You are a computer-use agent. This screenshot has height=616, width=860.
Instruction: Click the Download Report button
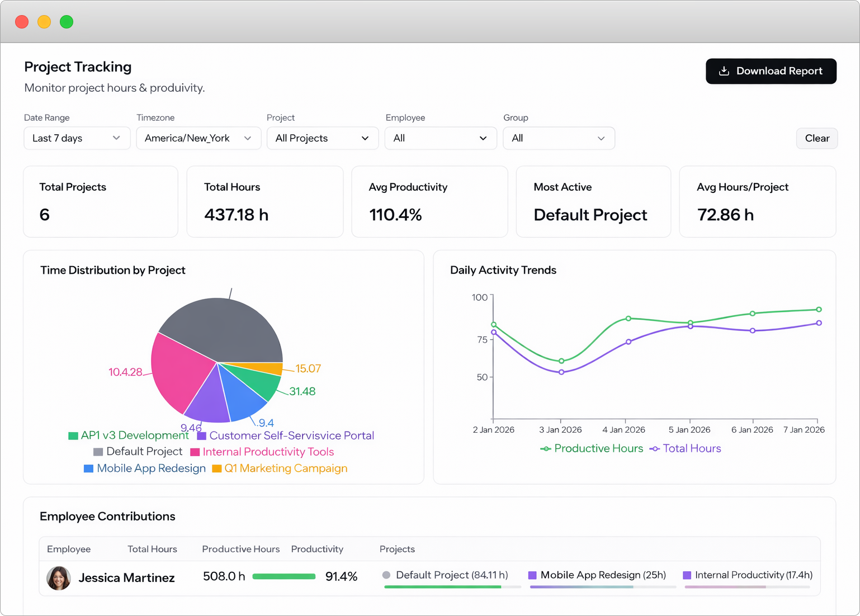pyautogui.click(x=771, y=71)
